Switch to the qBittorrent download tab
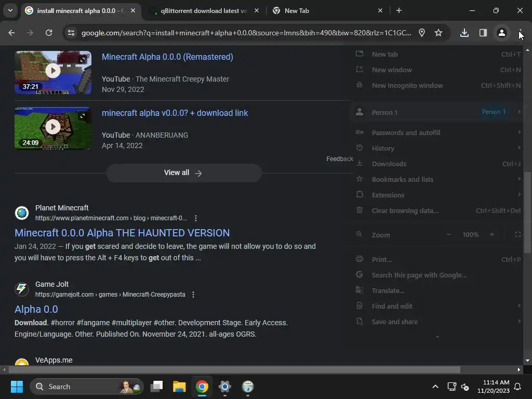 204,11
